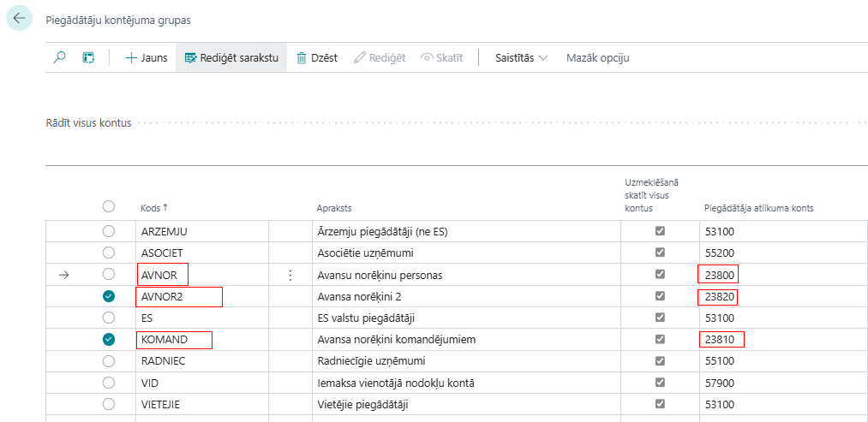The height and width of the screenshot is (422, 868).
Task: Click Mazāk opciju
Action: click(597, 57)
